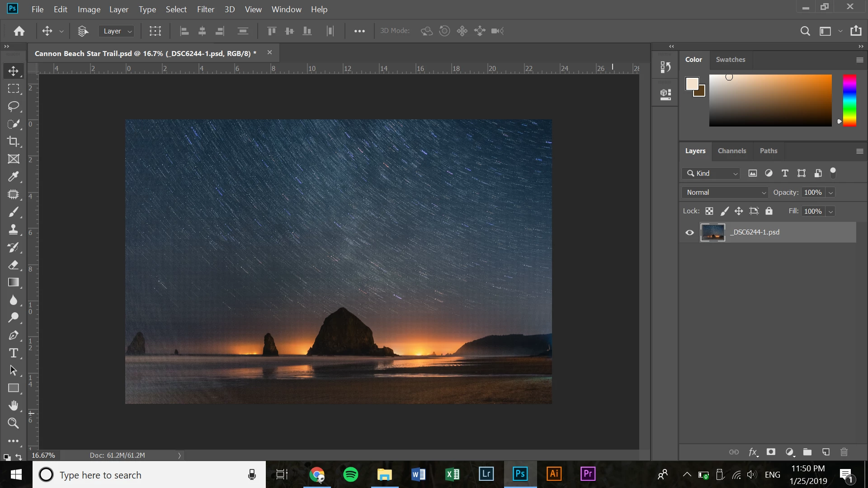Delete layer with trash icon

(844, 452)
